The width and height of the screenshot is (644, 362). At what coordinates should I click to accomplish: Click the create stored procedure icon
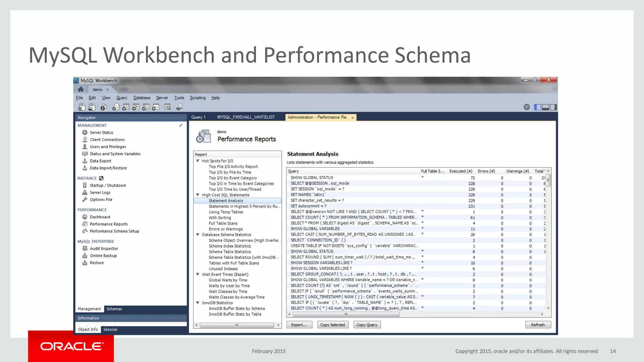tap(146, 107)
